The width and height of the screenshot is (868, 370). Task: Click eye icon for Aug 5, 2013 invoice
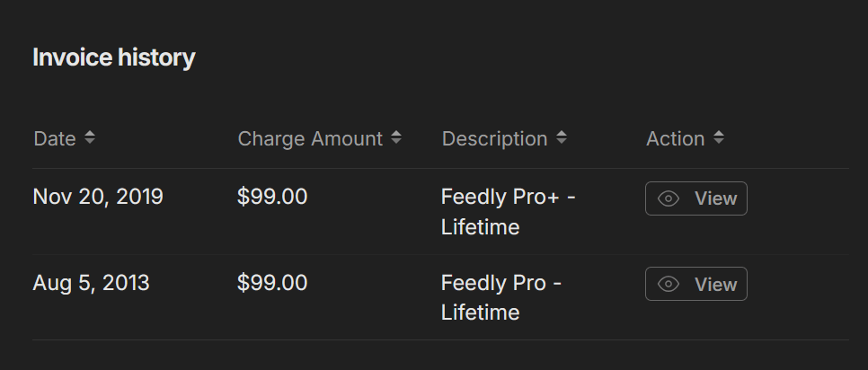coord(669,284)
